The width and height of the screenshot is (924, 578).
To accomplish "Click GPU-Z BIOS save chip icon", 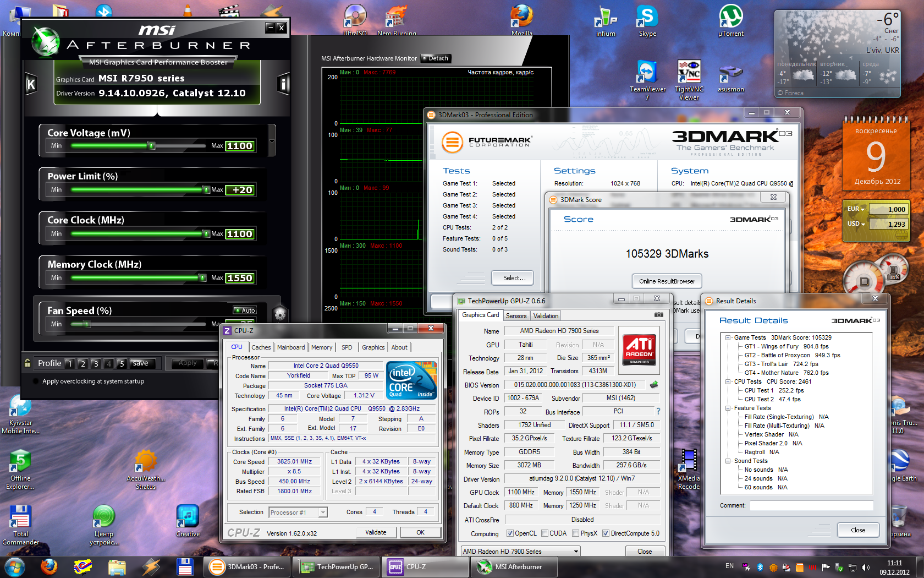I will pyautogui.click(x=654, y=385).
